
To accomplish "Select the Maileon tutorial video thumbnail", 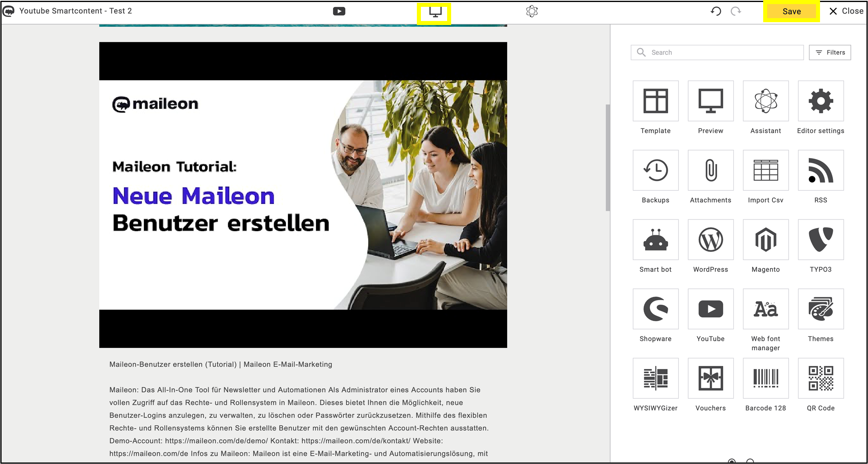I will point(303,195).
